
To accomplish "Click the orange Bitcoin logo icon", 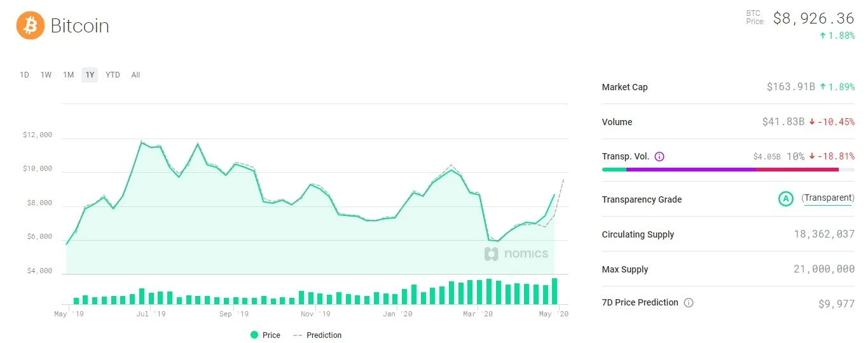I will 30,25.
